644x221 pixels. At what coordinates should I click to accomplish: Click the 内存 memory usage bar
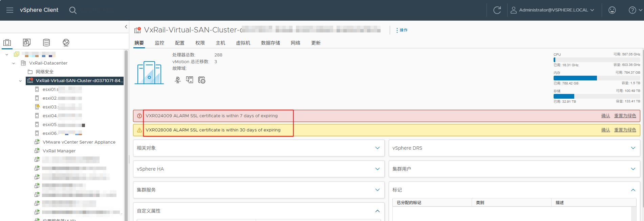597,78
